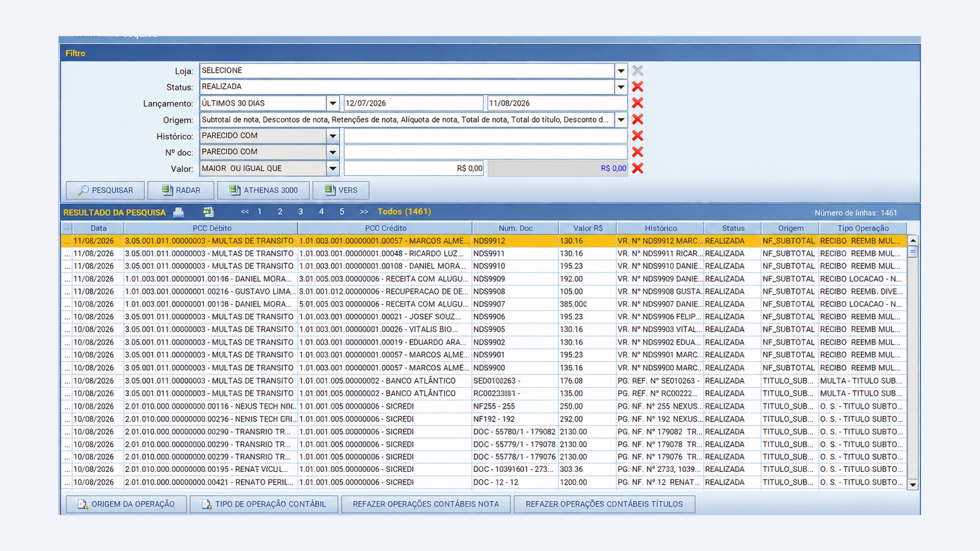Open the Nº doc PARECIDO COM dropdown
980x551 pixels.
[x=333, y=152]
